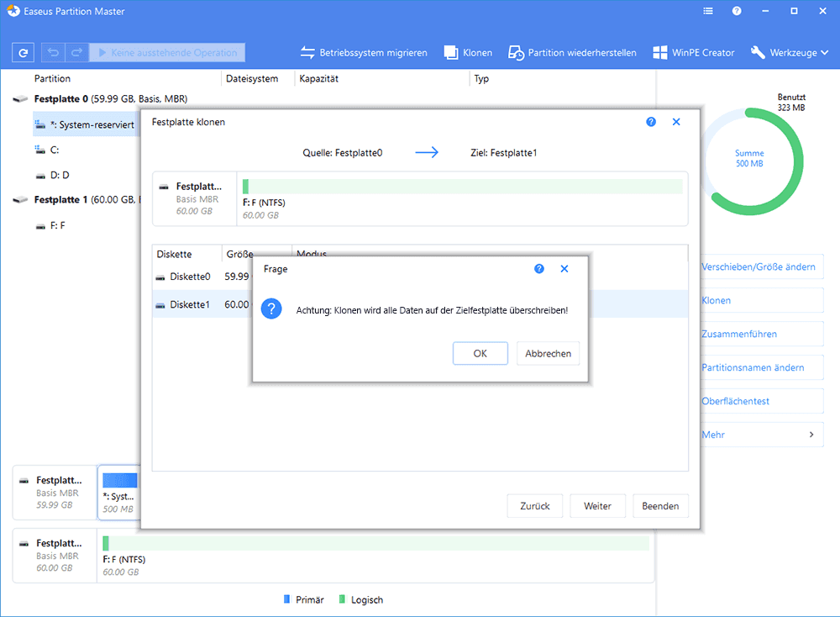The width and height of the screenshot is (840, 617).
Task: Click the D: D partition icon
Action: point(40,176)
